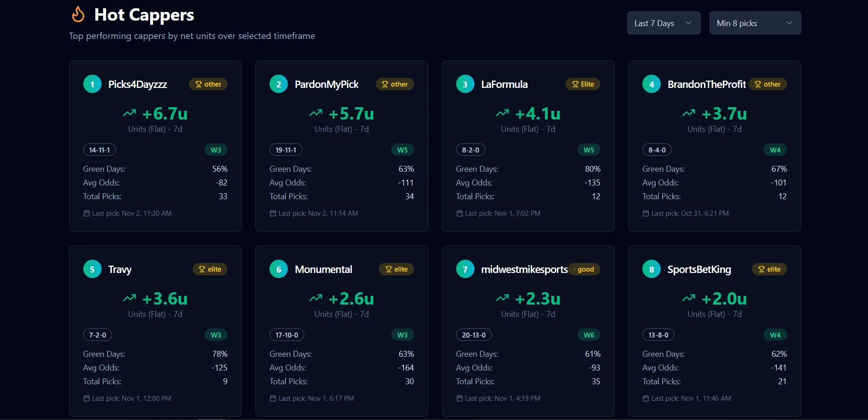
Task: Click the 20-13-0 record pill
Action: pyautogui.click(x=474, y=335)
